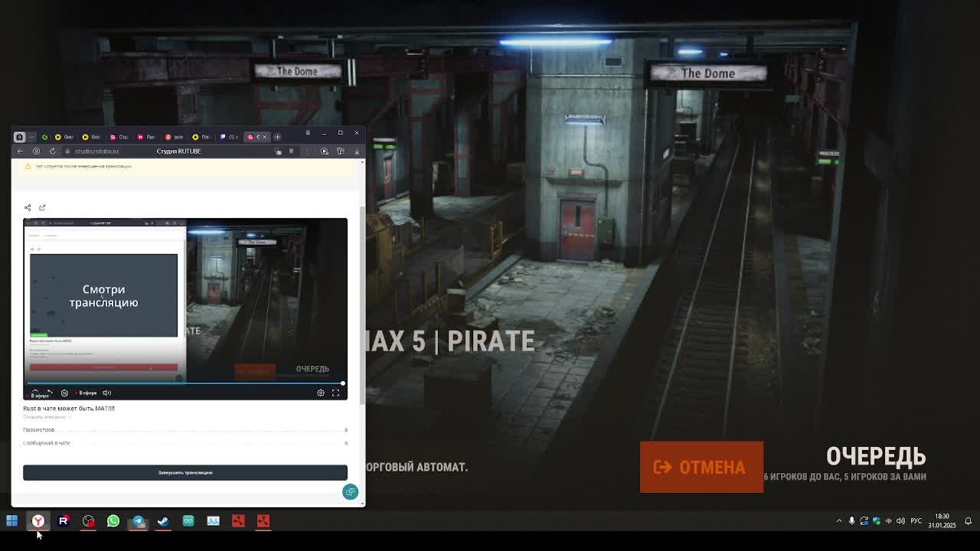Open the stream in external window icon

tap(42, 207)
